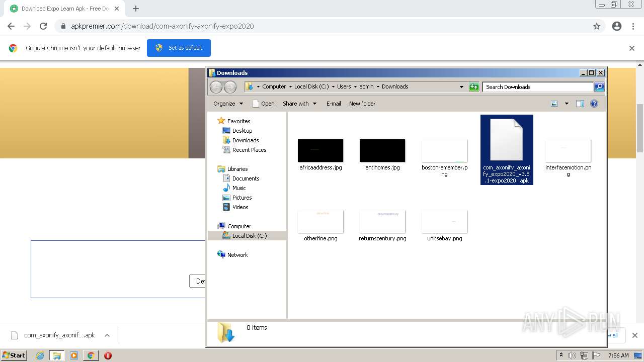Reload the Chrome page

(x=43, y=26)
